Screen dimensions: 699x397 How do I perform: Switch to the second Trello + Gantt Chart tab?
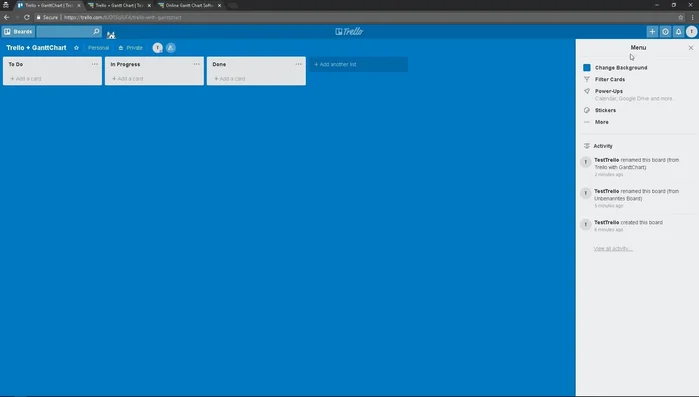tap(119, 5)
